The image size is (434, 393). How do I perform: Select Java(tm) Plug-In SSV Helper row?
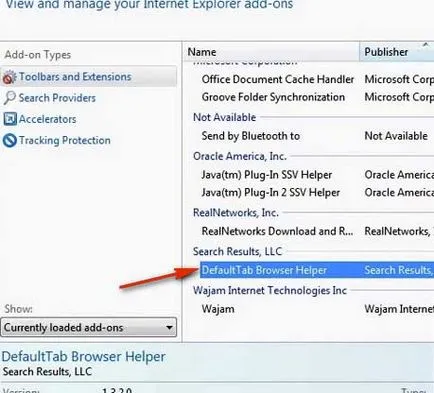(x=317, y=175)
